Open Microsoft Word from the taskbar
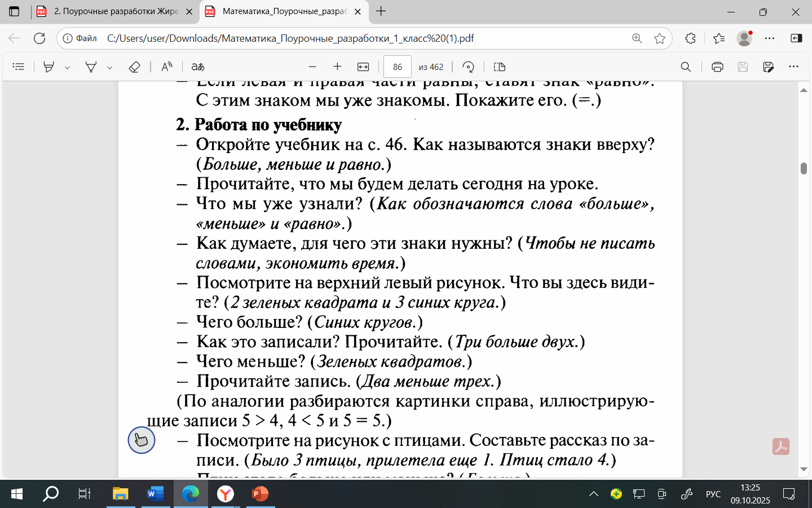The height and width of the screenshot is (508, 812). tap(155, 494)
